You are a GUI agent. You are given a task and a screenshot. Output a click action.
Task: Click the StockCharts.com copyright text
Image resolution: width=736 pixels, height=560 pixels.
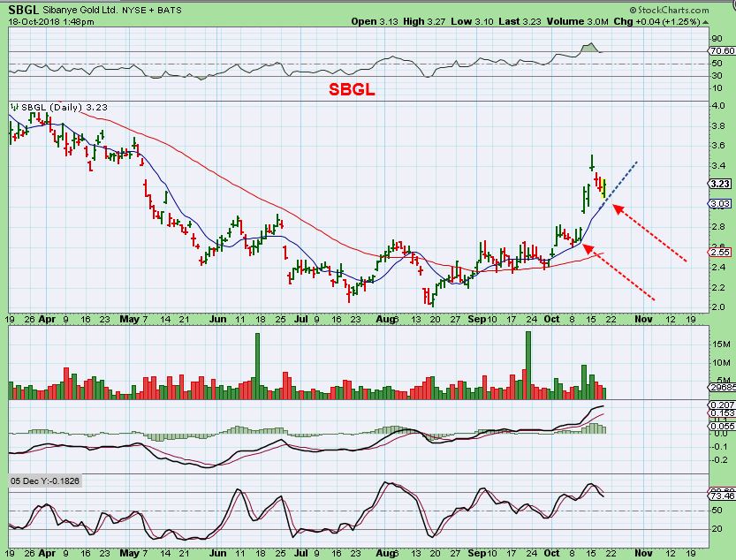pos(669,10)
